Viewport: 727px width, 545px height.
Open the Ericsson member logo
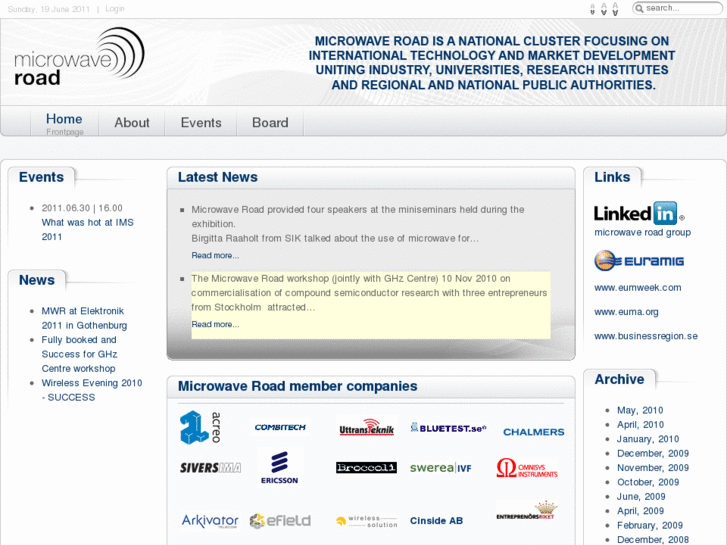click(x=279, y=467)
